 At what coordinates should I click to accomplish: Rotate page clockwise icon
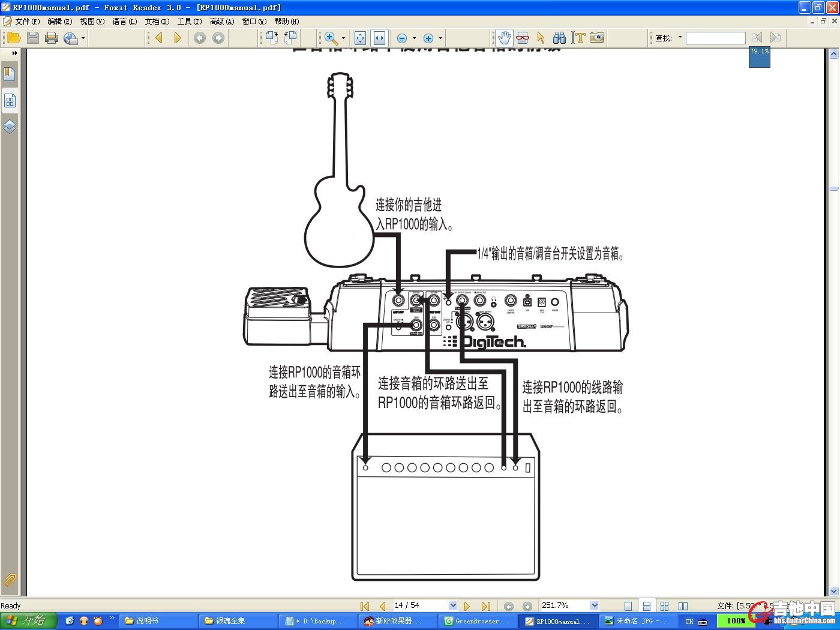(272, 38)
